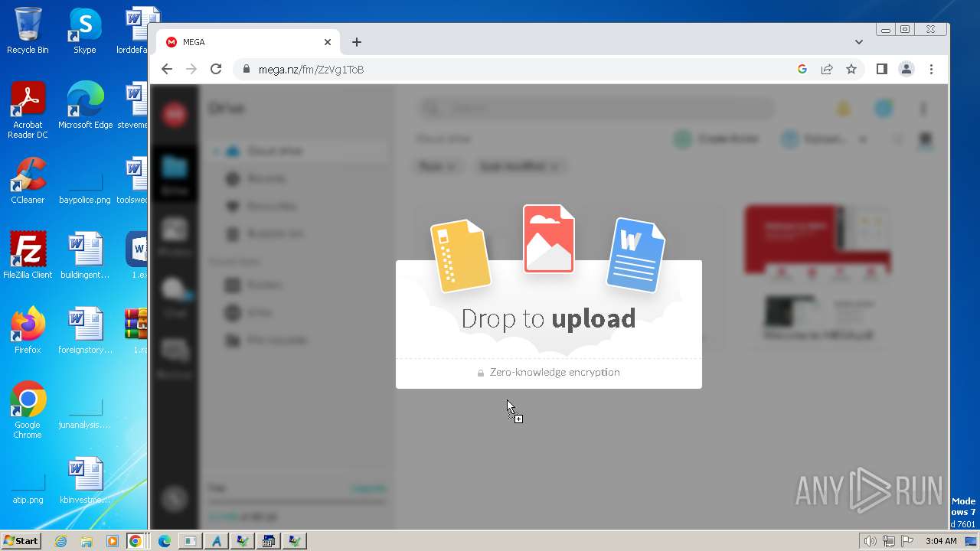The image size is (980, 551).
Task: Open FileZilla Client shortcut
Action: tap(28, 256)
